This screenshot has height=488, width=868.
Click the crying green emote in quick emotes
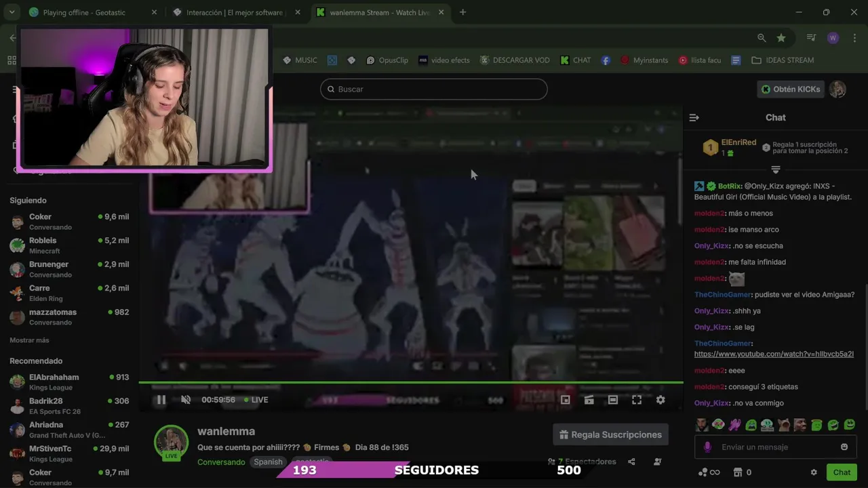pos(751,425)
